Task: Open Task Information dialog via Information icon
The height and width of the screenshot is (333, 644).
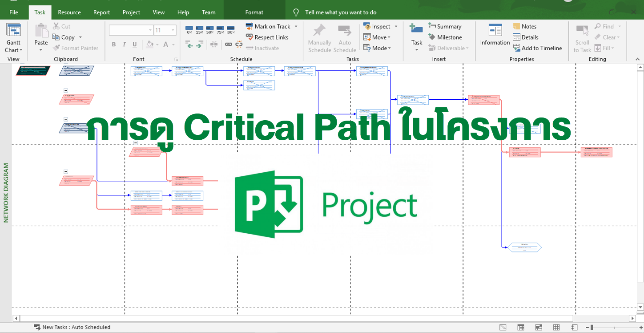Action: pyautogui.click(x=495, y=36)
